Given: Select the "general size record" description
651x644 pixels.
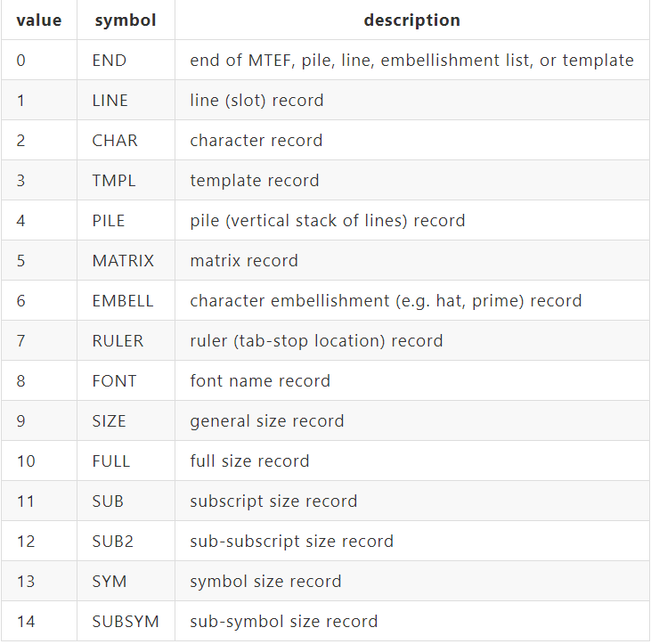Looking at the screenshot, I should tap(267, 421).
